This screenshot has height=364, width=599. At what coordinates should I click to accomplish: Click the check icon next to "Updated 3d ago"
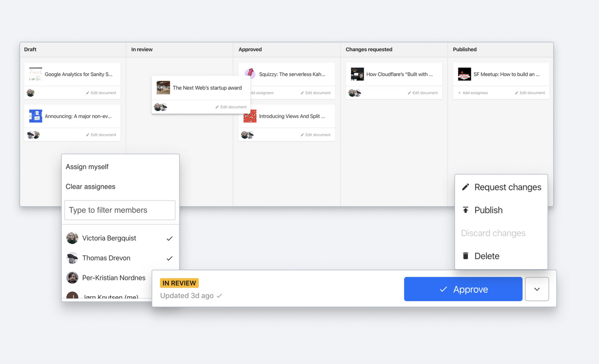click(x=219, y=296)
